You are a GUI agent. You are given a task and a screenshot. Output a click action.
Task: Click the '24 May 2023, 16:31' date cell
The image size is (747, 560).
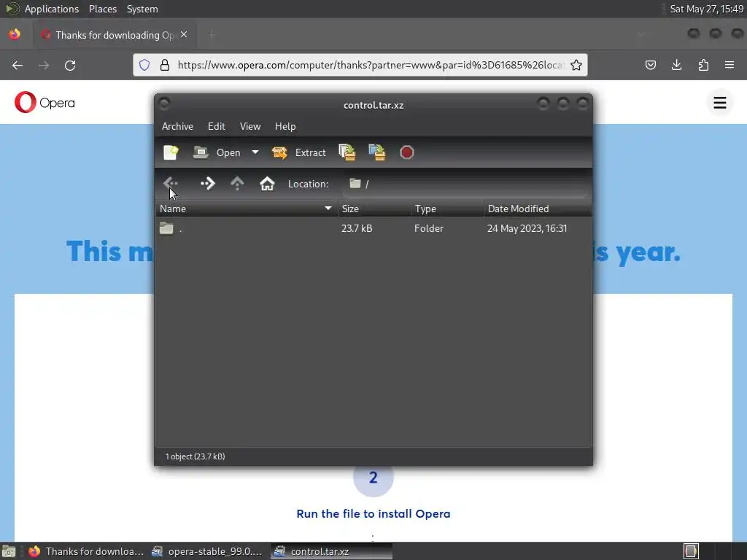point(527,228)
